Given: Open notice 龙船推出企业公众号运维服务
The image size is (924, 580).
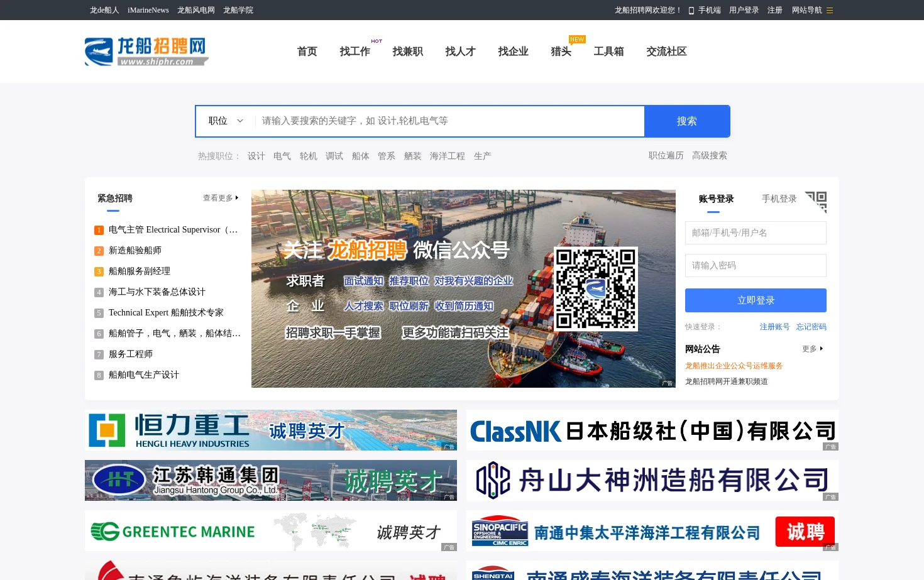Looking at the screenshot, I should coord(734,366).
